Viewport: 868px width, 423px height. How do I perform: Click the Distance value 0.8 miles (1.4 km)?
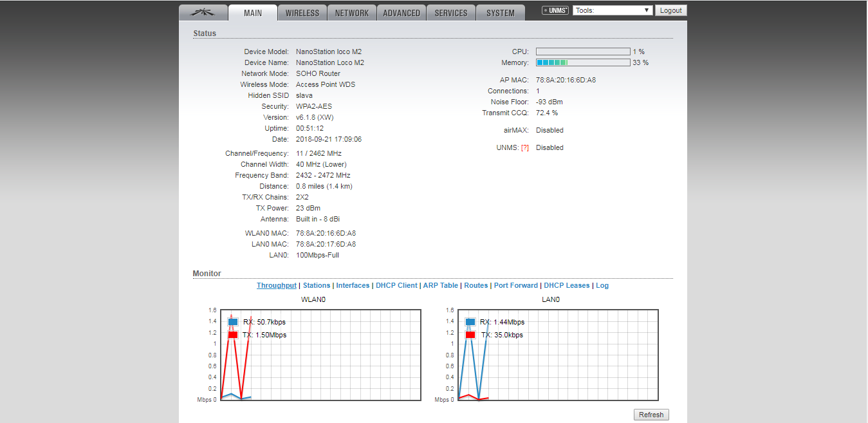324,186
